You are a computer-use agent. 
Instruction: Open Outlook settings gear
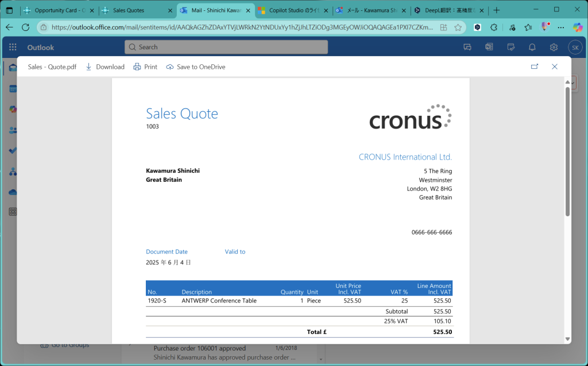point(554,47)
